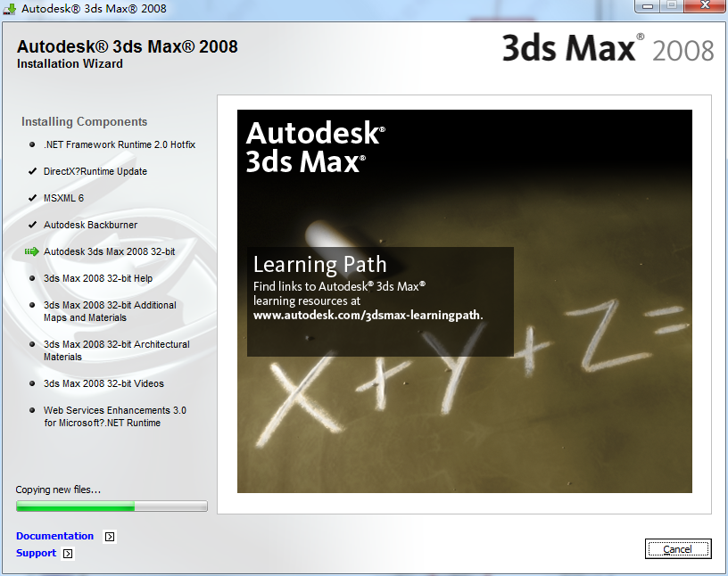This screenshot has width=728, height=576.
Task: Click the bullet beside .NET Framework Runtime 2.0 Hotfix
Action: tap(32, 144)
